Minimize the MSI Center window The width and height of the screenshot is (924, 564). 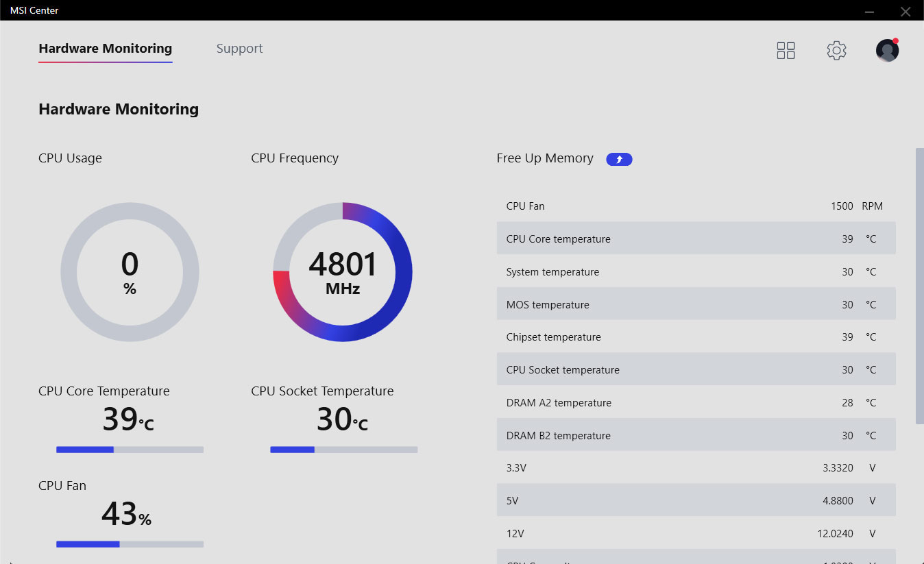(x=869, y=11)
